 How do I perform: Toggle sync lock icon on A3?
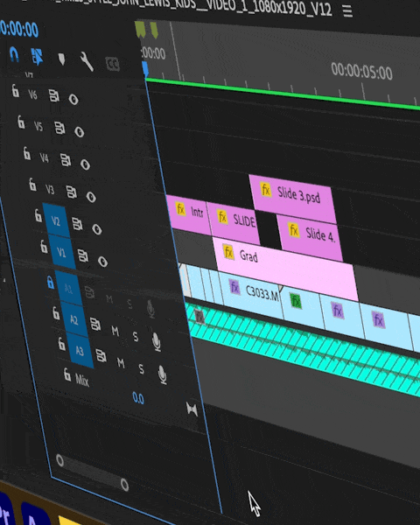click(x=101, y=355)
